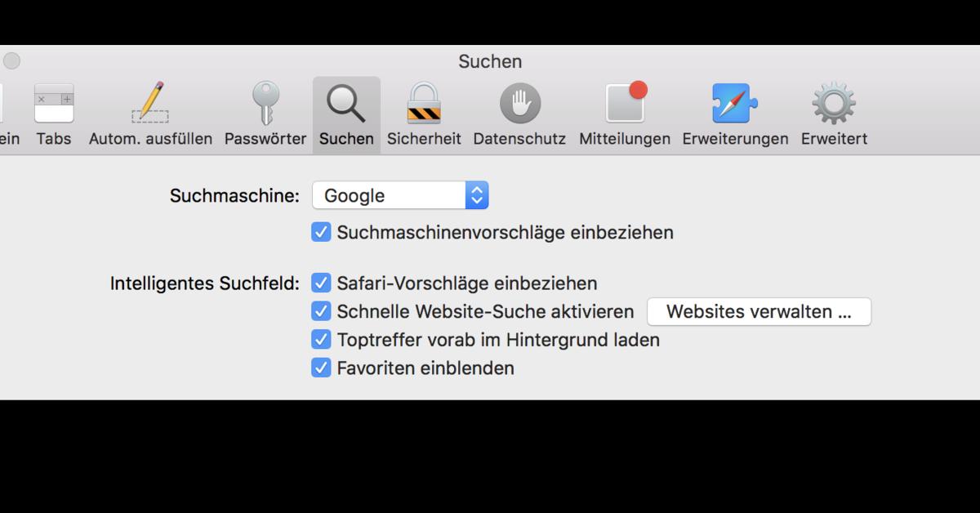The width and height of the screenshot is (980, 513).
Task: Open the Erweitert gear icon
Action: click(834, 104)
